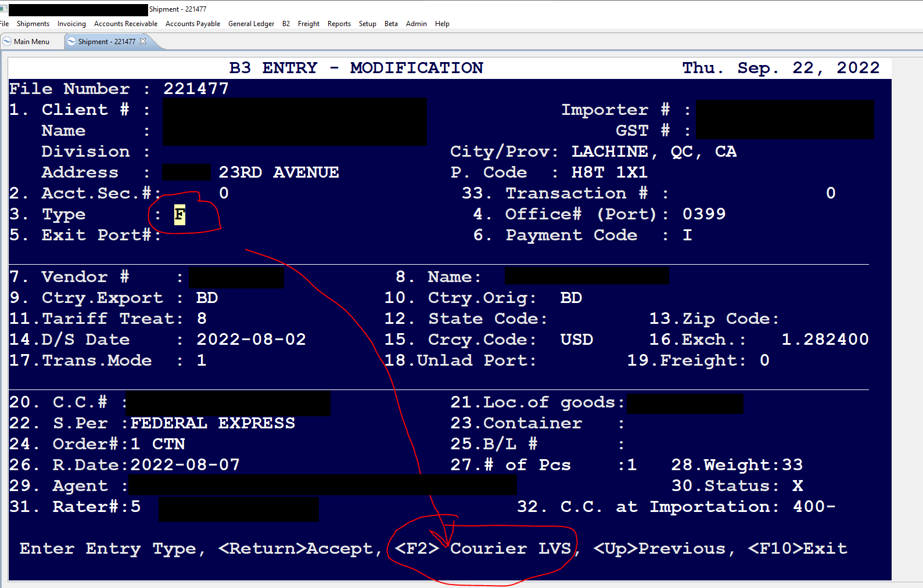
Task: Open the Setup menu
Action: [368, 24]
